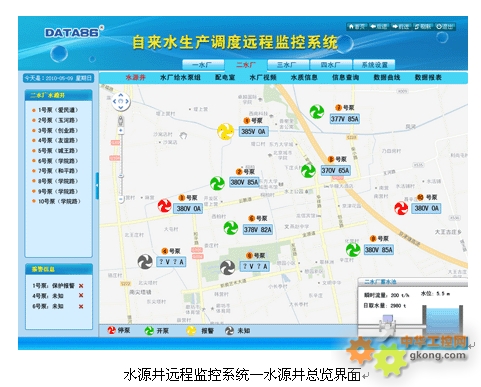This screenshot has height=387, width=481.
Task: Zoom out the map with minus button
Action: pyautogui.click(x=121, y=199)
